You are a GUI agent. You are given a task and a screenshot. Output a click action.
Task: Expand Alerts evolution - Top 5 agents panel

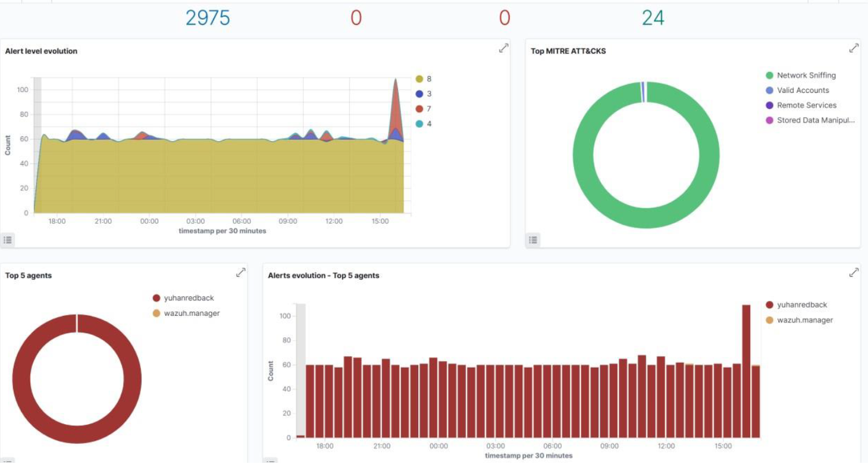point(854,272)
